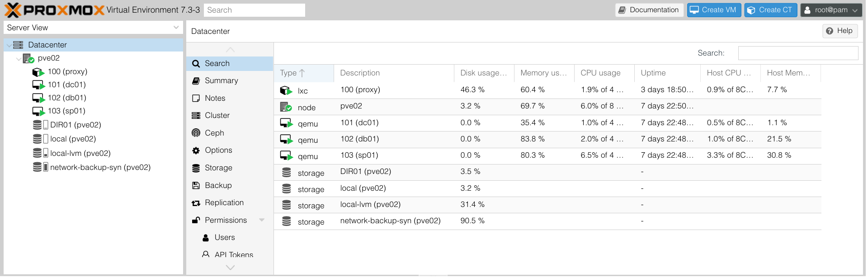
Task: Click the Cluster server icon
Action: click(x=196, y=116)
